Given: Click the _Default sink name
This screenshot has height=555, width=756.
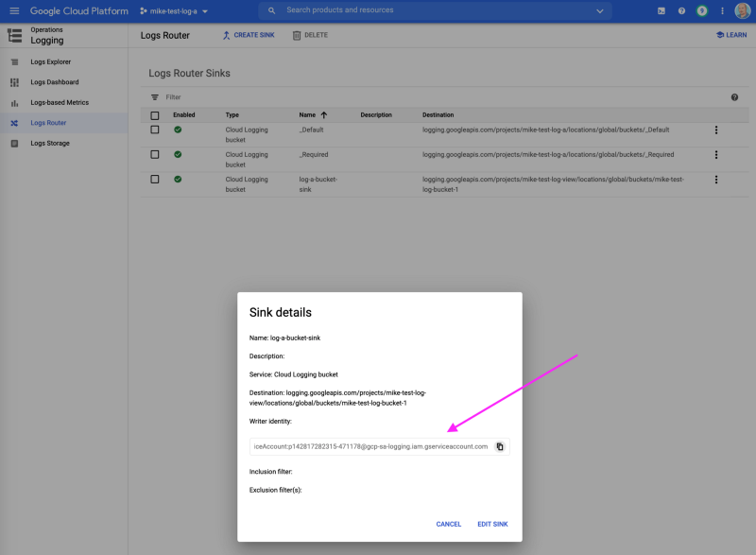Looking at the screenshot, I should point(311,130).
